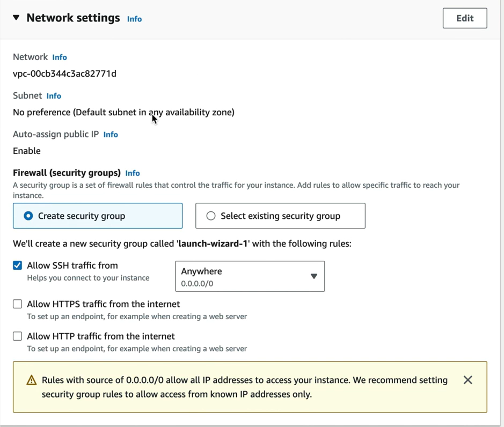Click the Edit button for Network settings

point(465,18)
